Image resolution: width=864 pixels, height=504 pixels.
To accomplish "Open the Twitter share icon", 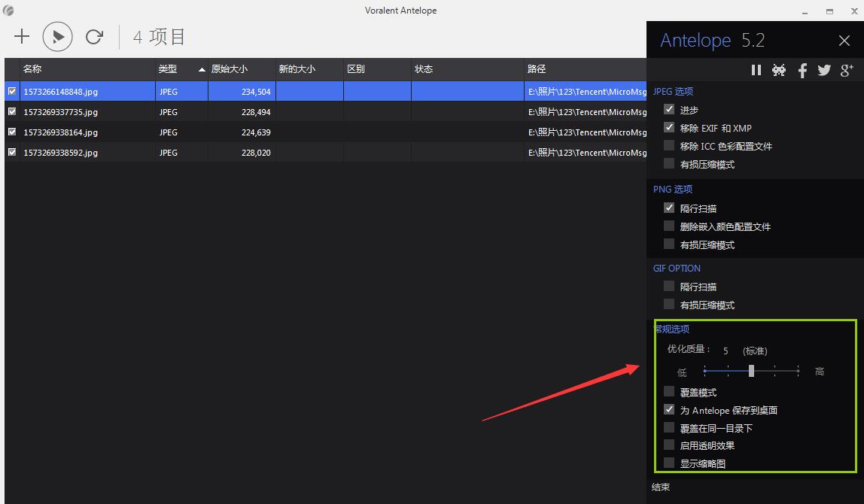I will pyautogui.click(x=824, y=70).
